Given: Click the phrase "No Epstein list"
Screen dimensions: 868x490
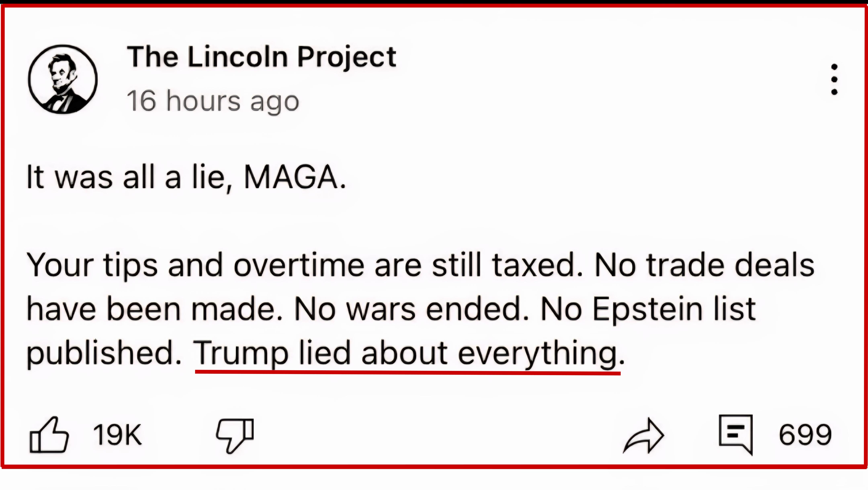Looking at the screenshot, I should pyautogui.click(x=648, y=309).
